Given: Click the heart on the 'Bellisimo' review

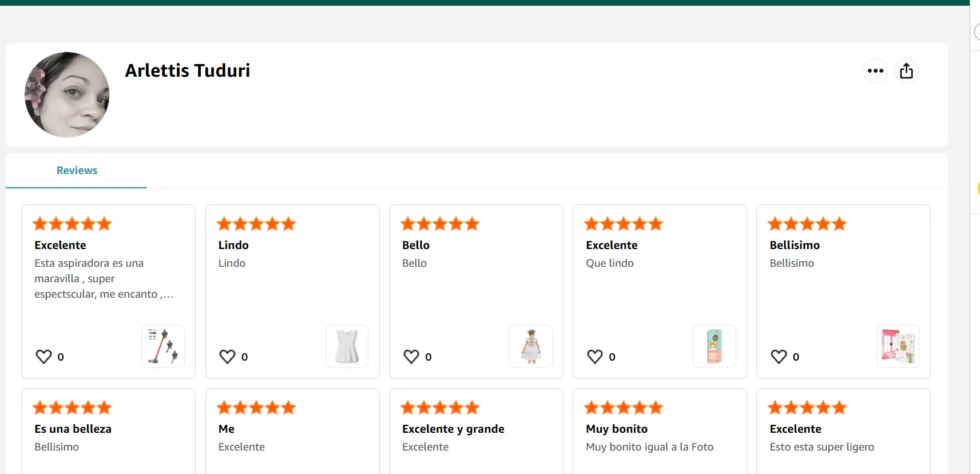Looking at the screenshot, I should (779, 357).
